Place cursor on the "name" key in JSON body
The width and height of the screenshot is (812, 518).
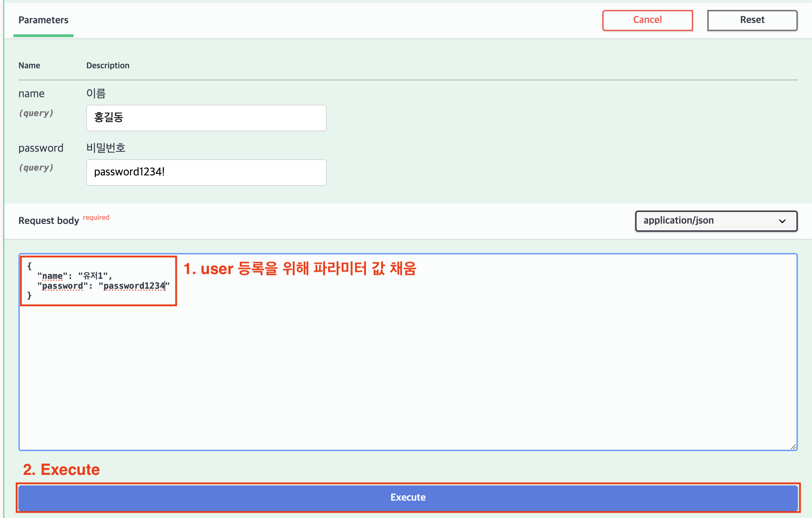coord(52,276)
